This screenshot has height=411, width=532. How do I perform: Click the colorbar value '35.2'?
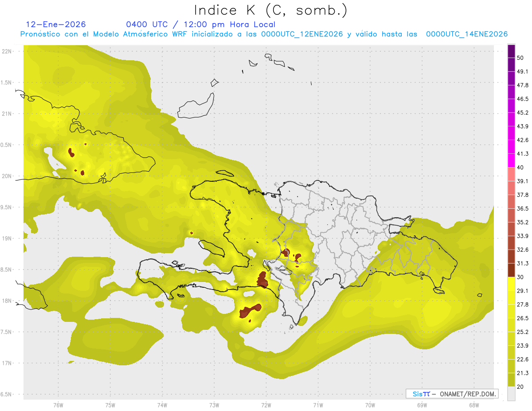click(523, 222)
